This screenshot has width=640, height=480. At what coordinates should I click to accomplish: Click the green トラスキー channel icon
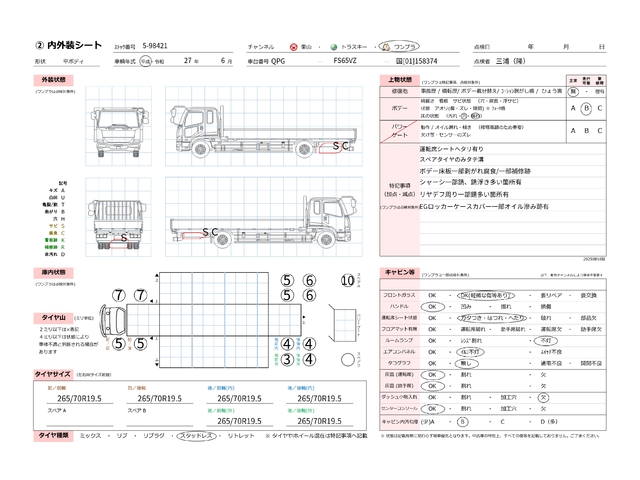[333, 47]
